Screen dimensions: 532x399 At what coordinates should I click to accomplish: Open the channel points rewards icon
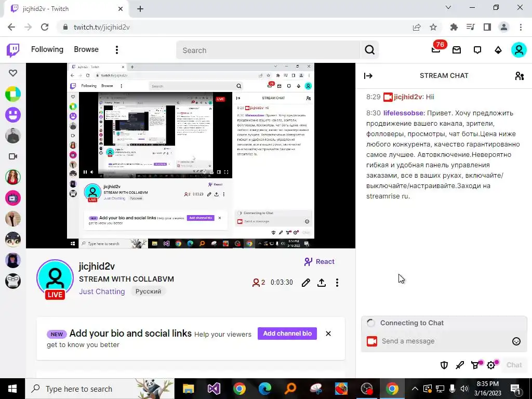click(476, 365)
